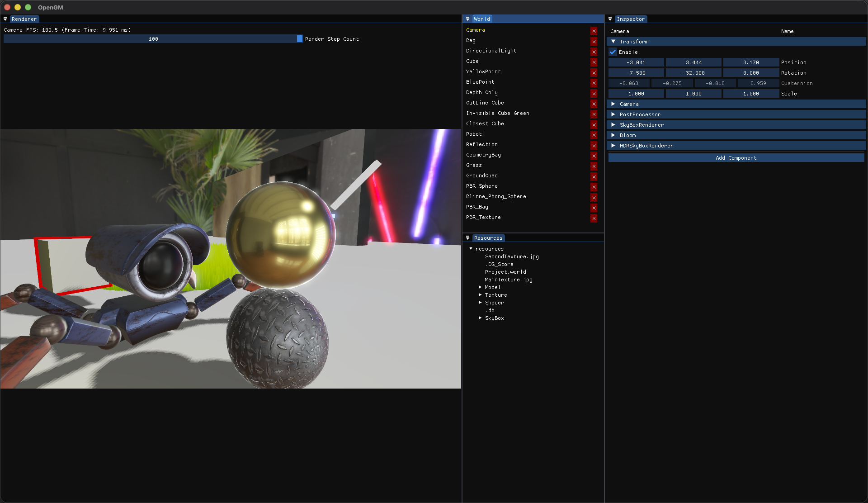The image size is (868, 503).
Task: Collapse the Renderer panel triangle icon
Action: (5, 19)
